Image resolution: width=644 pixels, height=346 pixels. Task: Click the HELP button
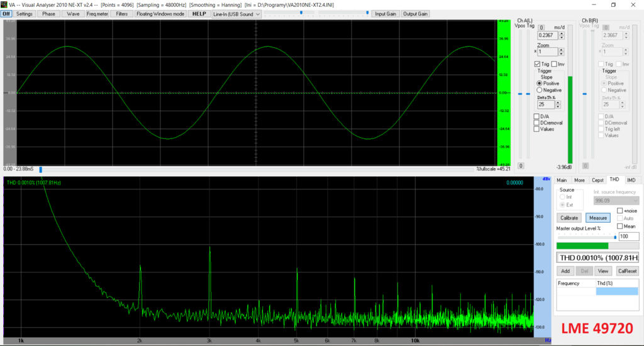199,14
